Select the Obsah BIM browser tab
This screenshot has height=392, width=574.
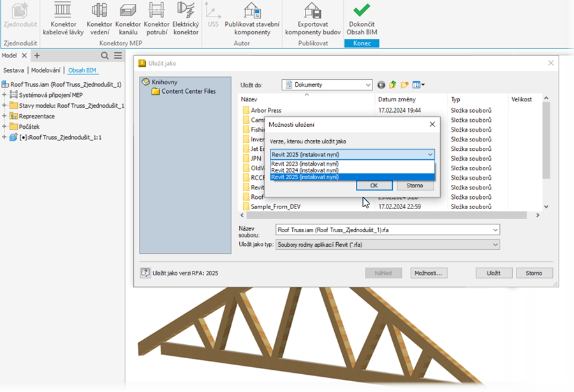tap(82, 70)
